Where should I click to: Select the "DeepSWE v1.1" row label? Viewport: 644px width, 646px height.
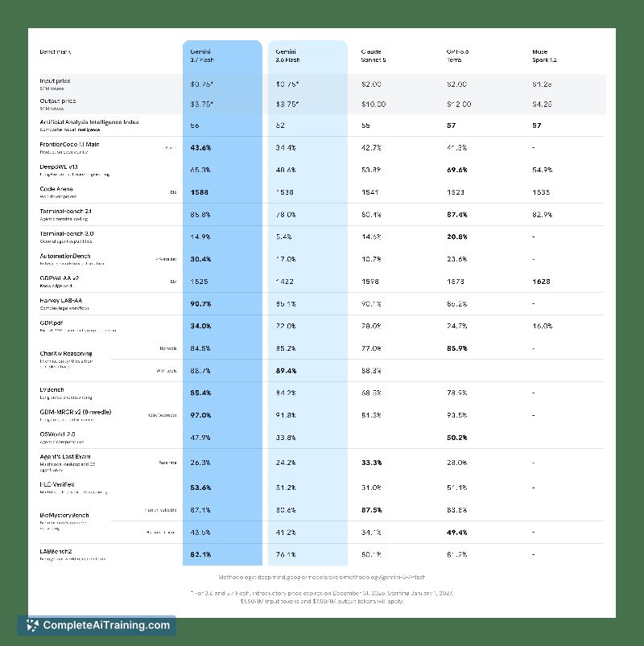pos(59,167)
